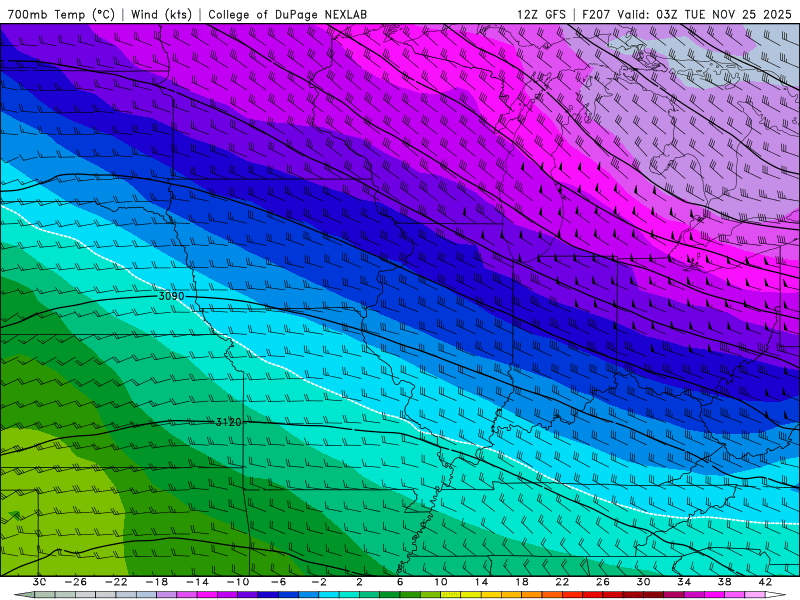This screenshot has width=800, height=600.
Task: Click the "6" label between 2 and 10
Action: coord(400,582)
